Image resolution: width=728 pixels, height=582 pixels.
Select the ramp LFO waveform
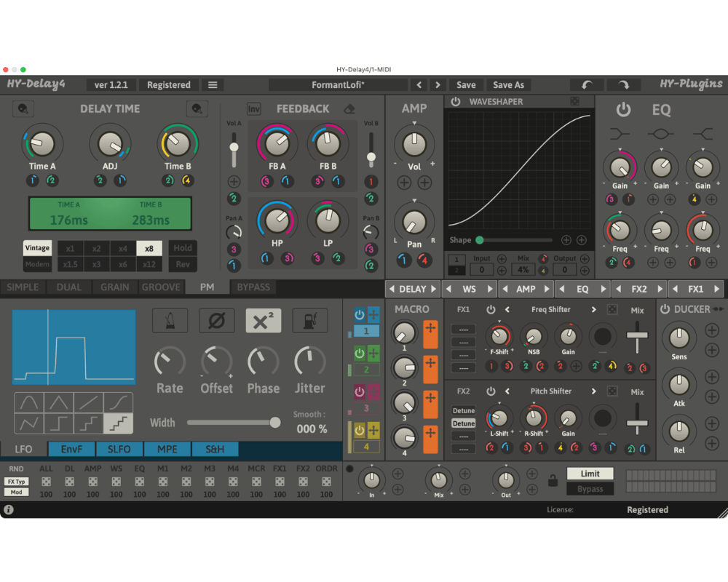pyautogui.click(x=88, y=402)
